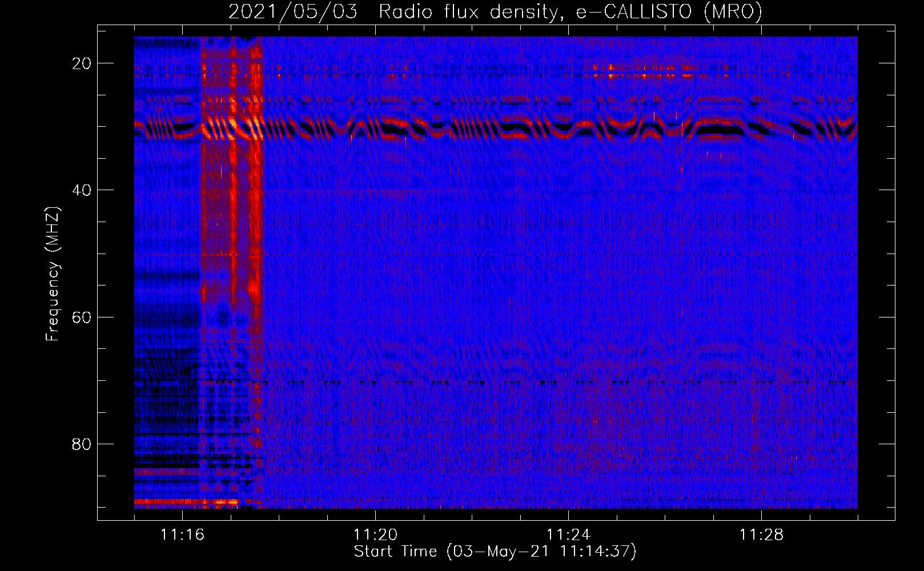Click the 'Frequency (MHZ)' axis label

[x=53, y=274]
